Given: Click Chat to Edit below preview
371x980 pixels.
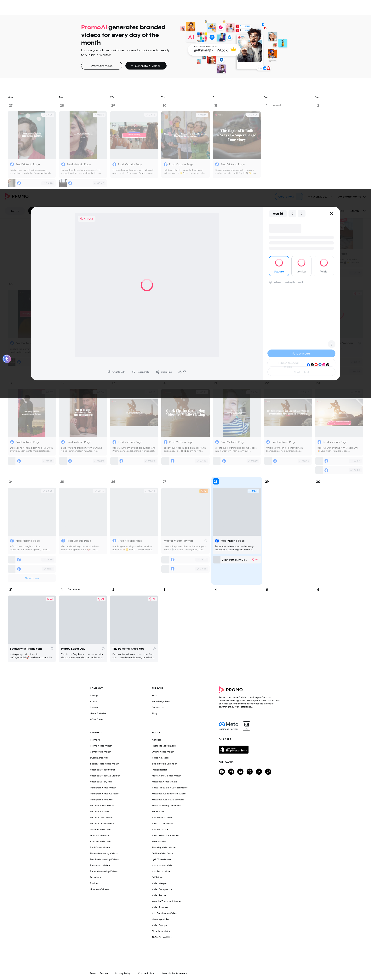Looking at the screenshot, I should 116,372.
